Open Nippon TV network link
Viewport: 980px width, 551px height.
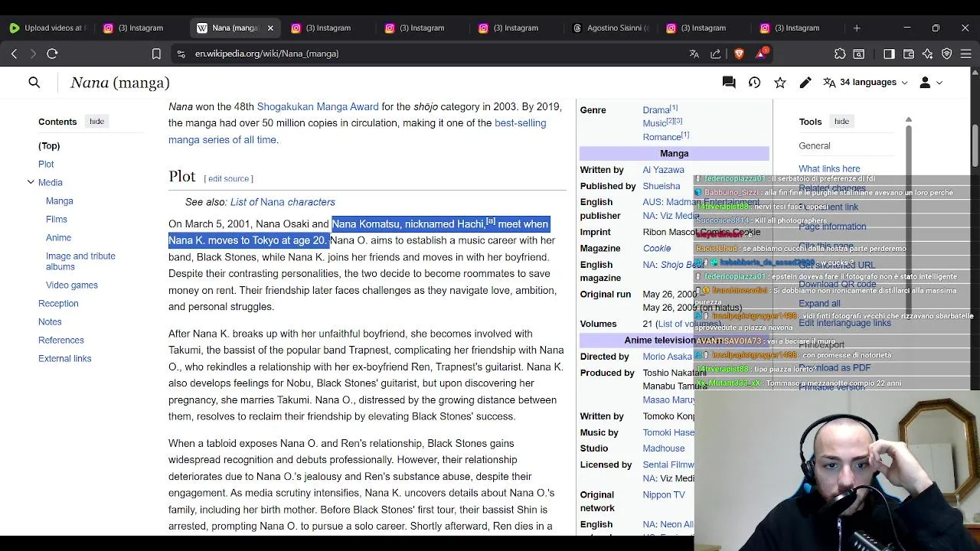point(664,495)
